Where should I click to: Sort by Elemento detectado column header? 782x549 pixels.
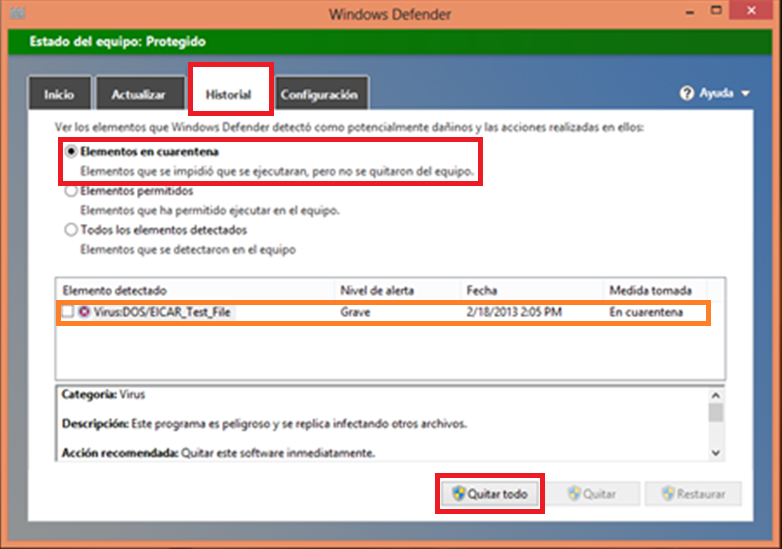coord(195,290)
